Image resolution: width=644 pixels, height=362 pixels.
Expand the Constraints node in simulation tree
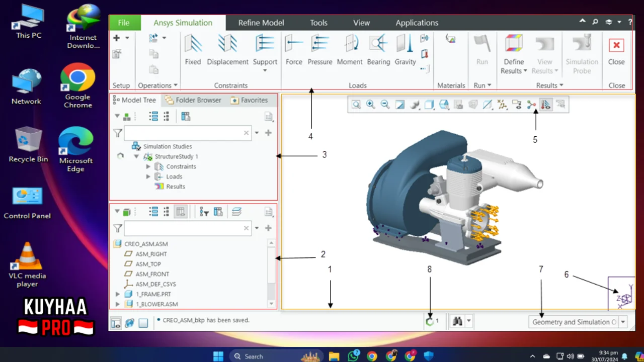click(148, 166)
